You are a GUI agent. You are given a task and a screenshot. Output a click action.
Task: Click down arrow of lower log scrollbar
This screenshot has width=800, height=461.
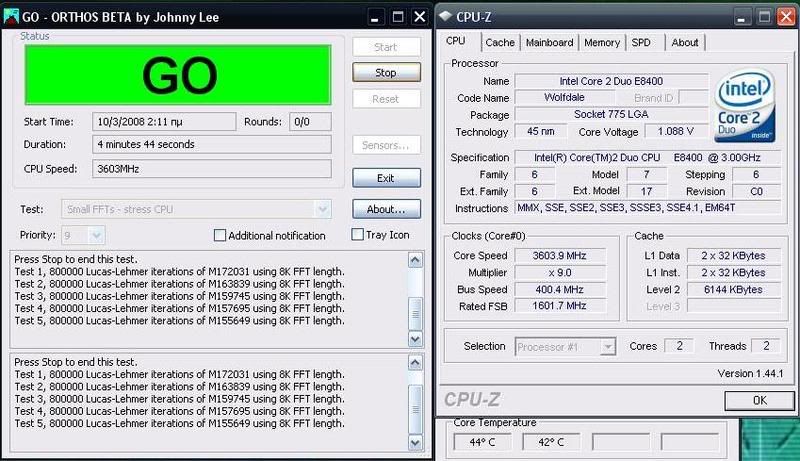(x=415, y=443)
